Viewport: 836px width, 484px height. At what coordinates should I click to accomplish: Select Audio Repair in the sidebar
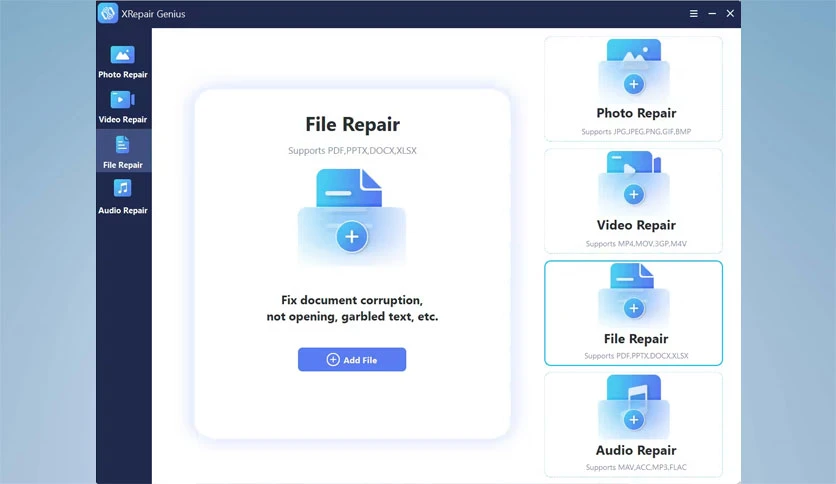pyautogui.click(x=123, y=197)
